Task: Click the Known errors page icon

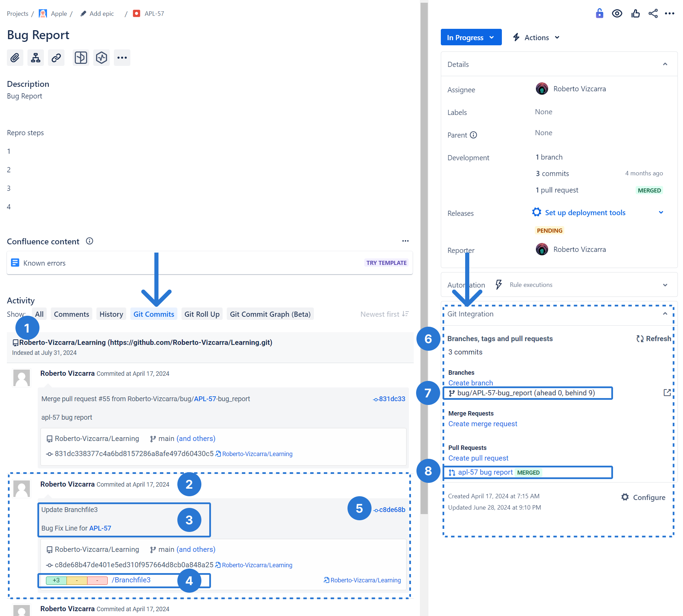Action: click(15, 263)
